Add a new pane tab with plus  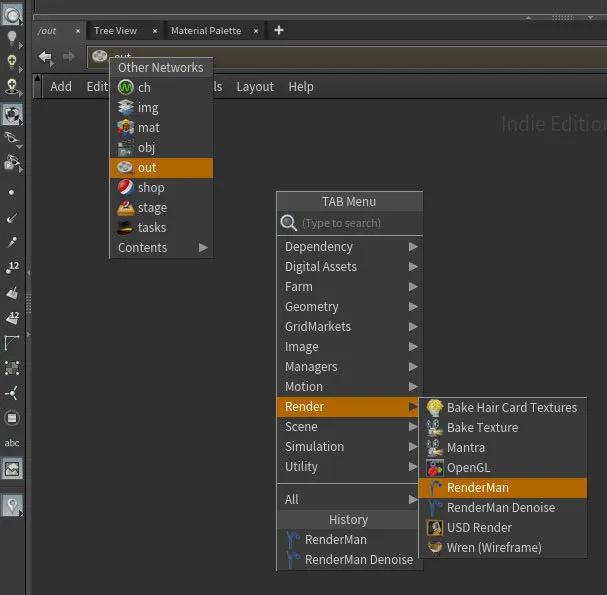coord(279,30)
